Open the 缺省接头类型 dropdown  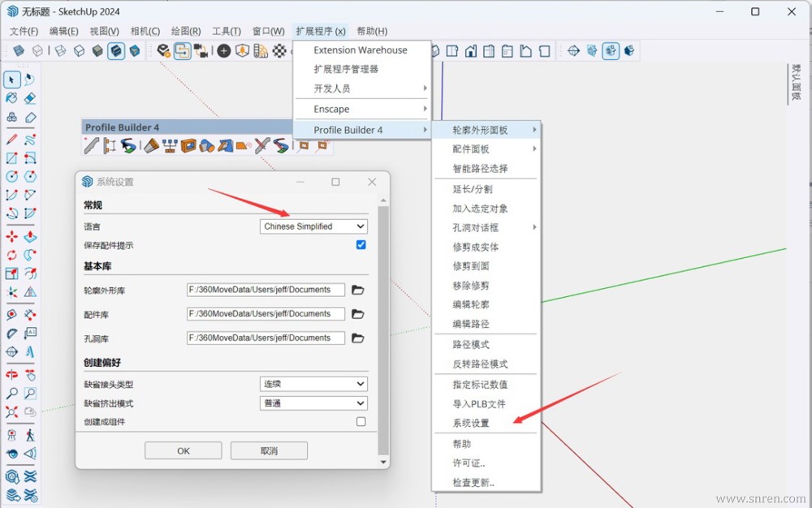pos(313,384)
